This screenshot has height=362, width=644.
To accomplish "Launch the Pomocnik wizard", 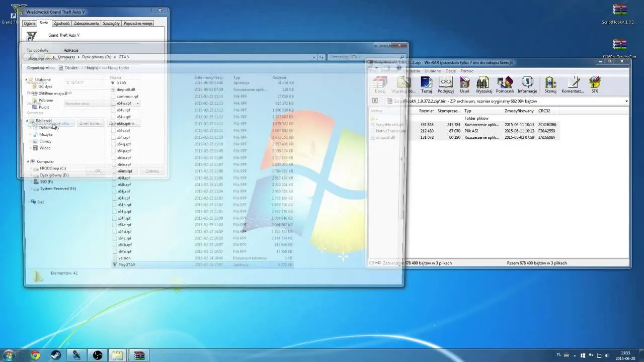I will pos(505,84).
